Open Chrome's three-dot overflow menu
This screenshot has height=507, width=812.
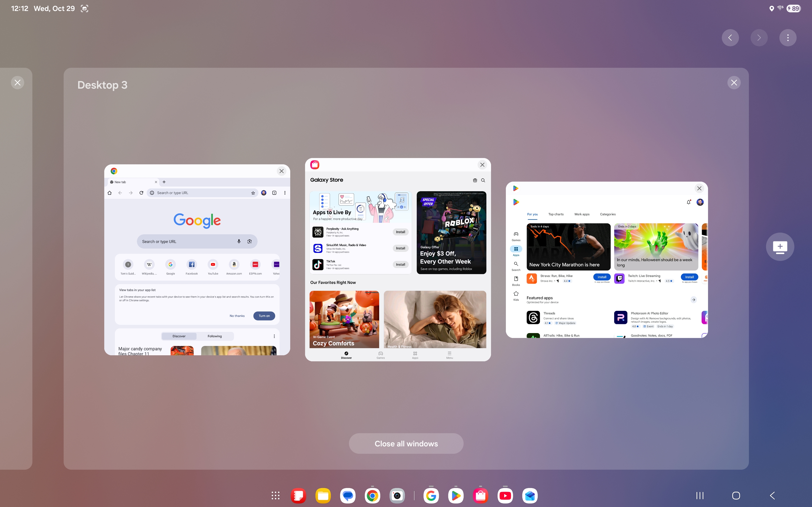[x=285, y=193]
